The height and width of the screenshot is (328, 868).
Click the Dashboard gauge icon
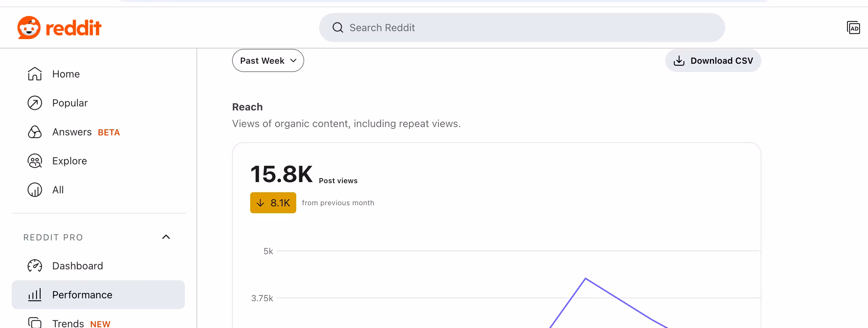(x=35, y=266)
